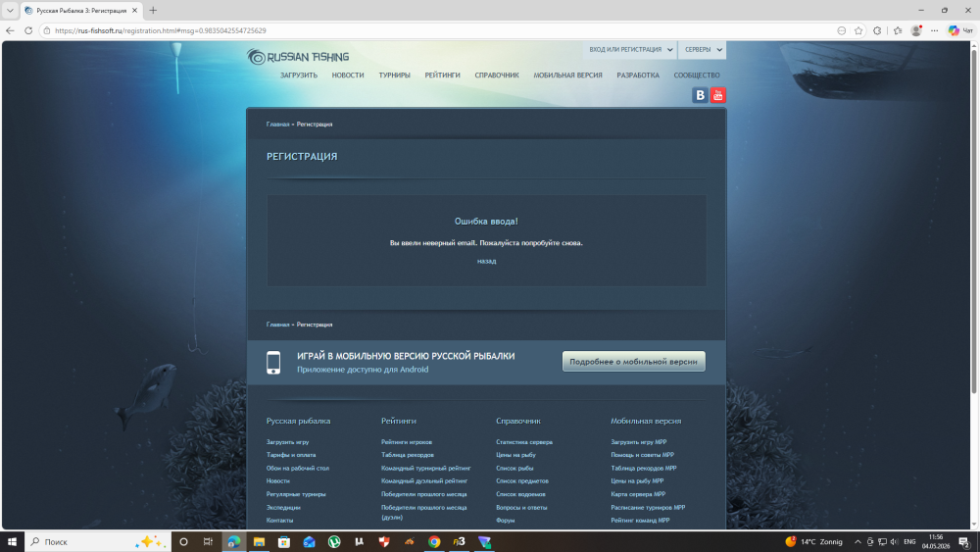Screen dimensions: 980x552
Task: Open Тарифы и оплата footer link
Action: 291,455
